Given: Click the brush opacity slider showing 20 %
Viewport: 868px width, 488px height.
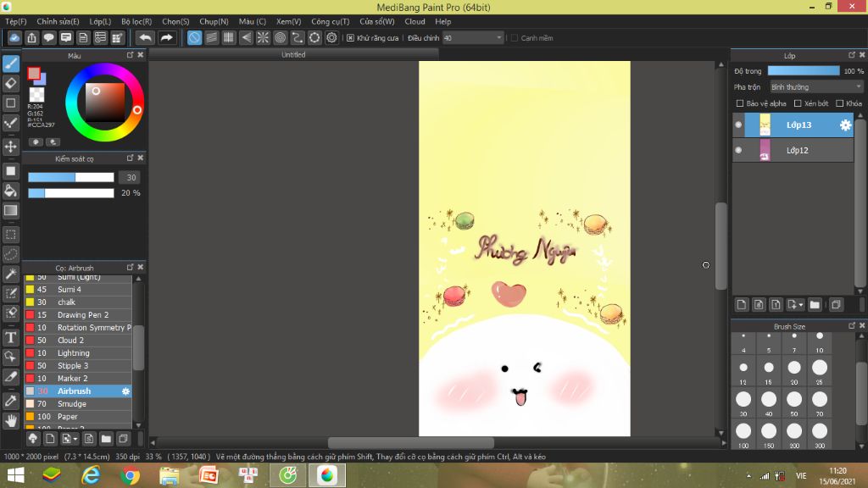Looking at the screenshot, I should point(71,192).
